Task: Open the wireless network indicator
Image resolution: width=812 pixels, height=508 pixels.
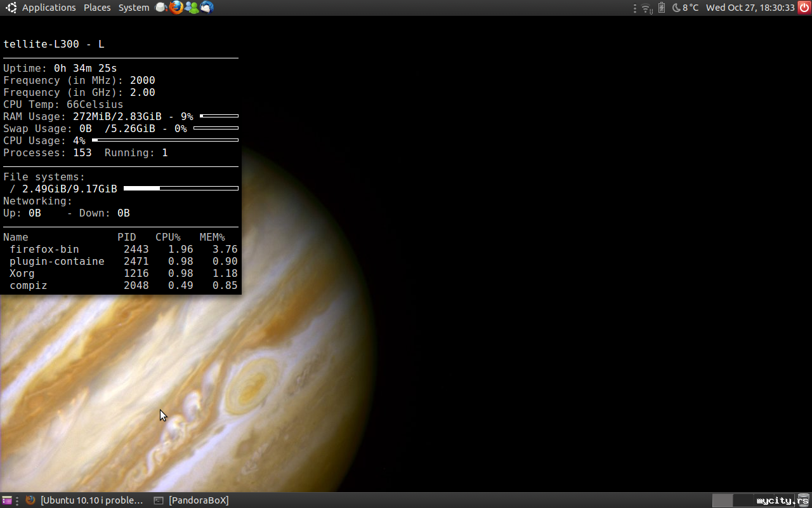Action: tap(646, 8)
